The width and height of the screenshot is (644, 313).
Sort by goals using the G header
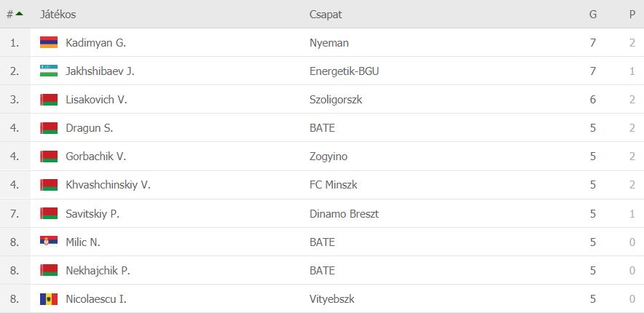click(x=593, y=15)
